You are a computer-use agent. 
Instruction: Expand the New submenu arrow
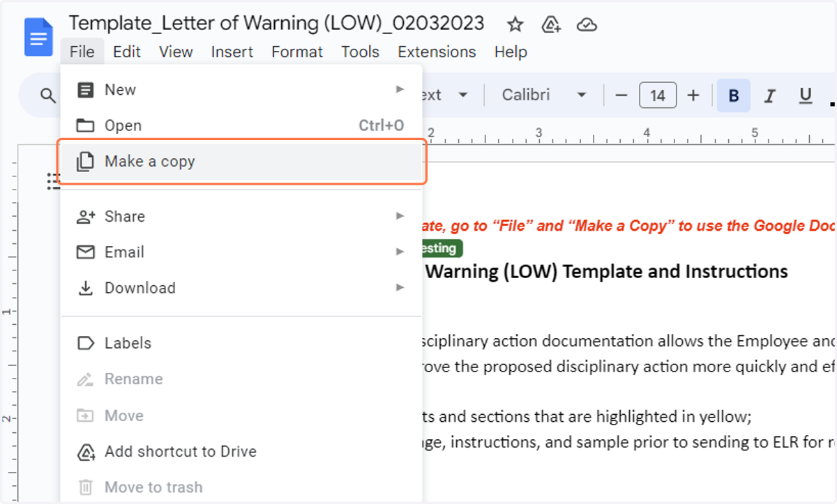(x=400, y=89)
